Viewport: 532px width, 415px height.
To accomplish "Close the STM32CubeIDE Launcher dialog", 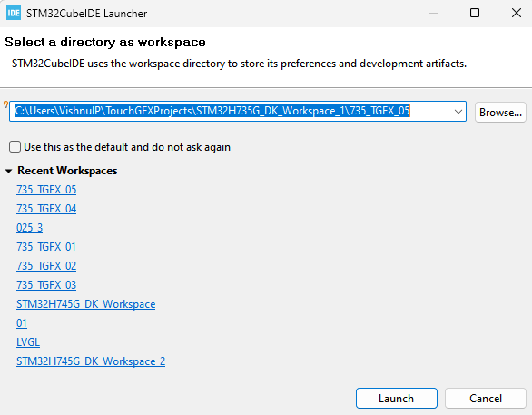I will (x=517, y=13).
